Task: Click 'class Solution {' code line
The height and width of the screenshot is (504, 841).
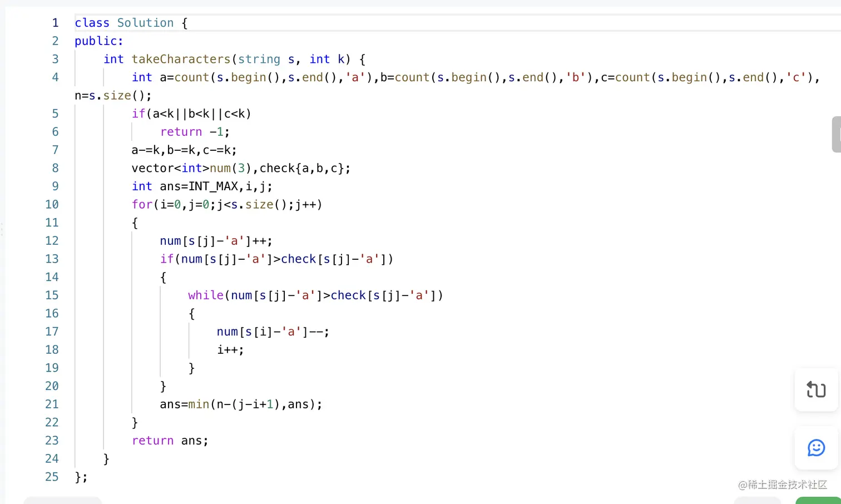Action: pos(131,23)
